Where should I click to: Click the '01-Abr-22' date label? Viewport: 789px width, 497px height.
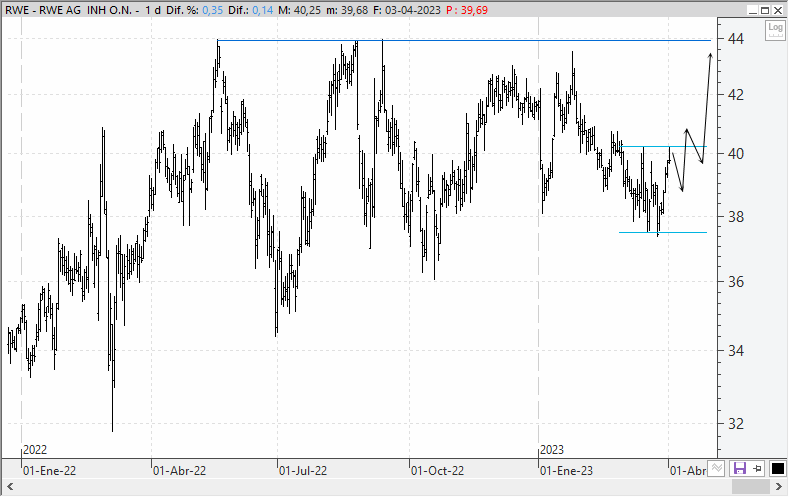click(x=179, y=471)
